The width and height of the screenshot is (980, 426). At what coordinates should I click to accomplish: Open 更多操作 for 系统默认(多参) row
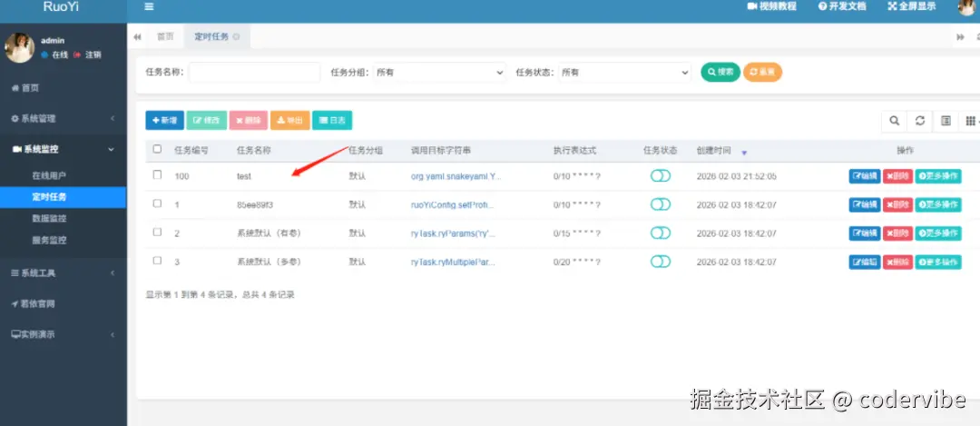[x=938, y=263]
